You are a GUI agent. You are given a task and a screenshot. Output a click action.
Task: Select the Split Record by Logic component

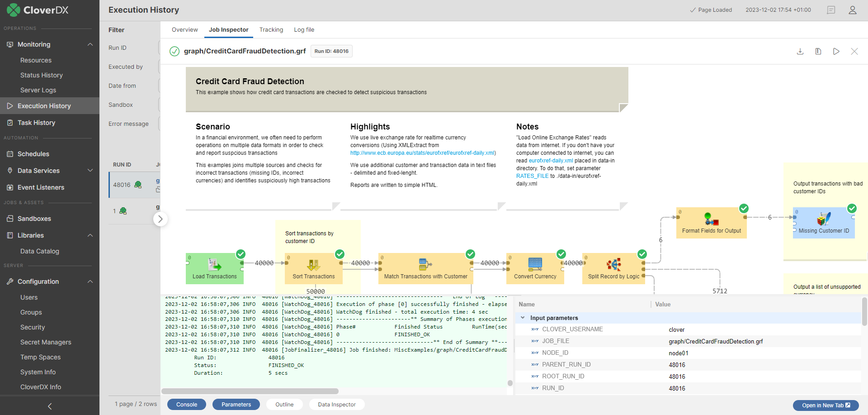coord(613,268)
